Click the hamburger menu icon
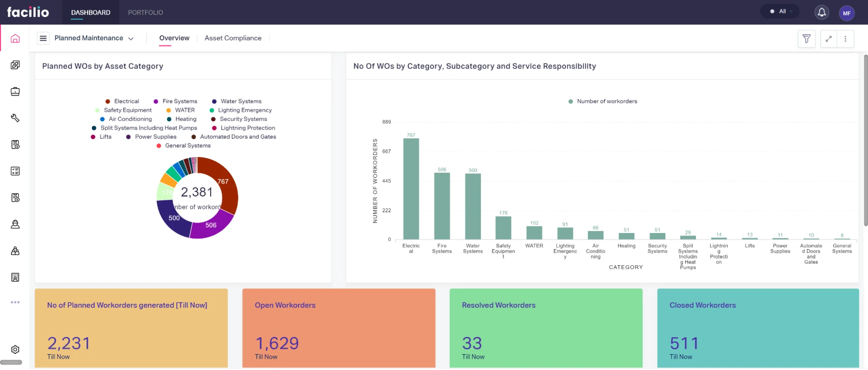 coord(43,38)
